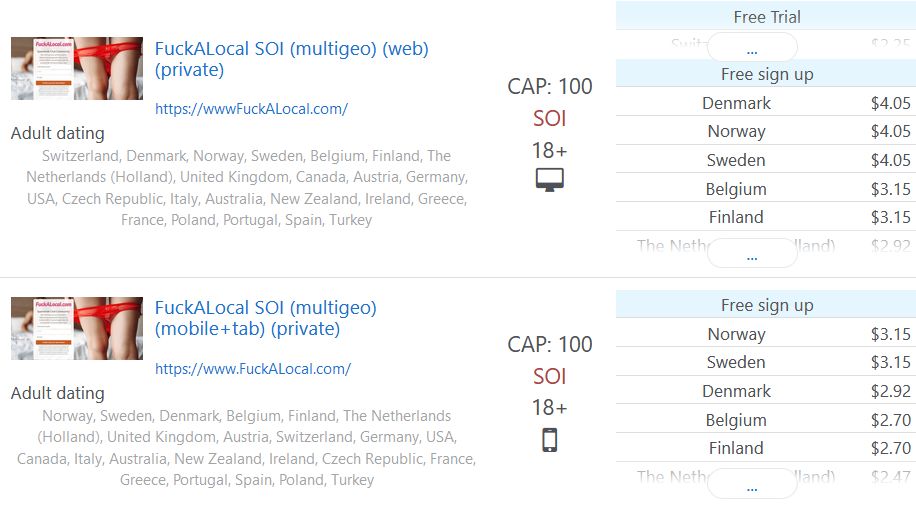Expand more countries in first Free sign up list

752,255
